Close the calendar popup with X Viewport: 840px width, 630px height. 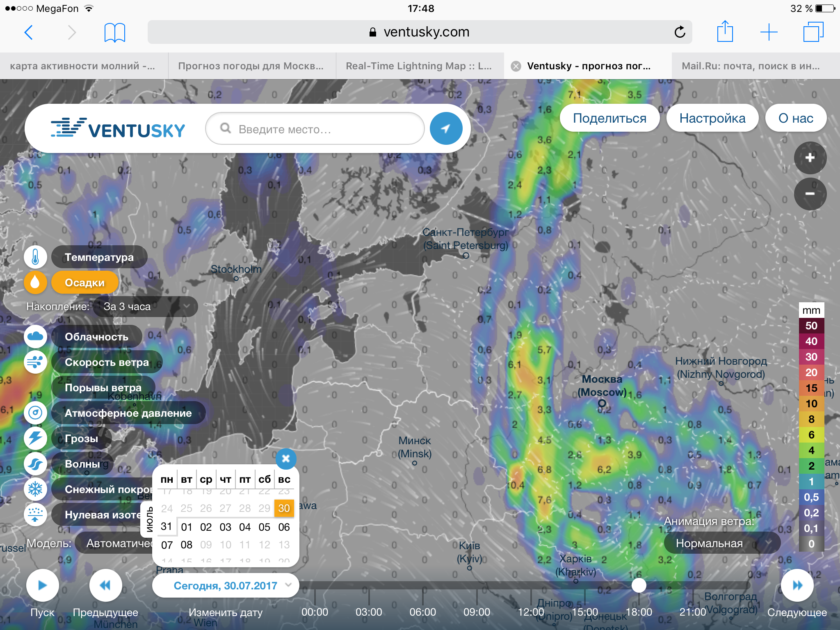click(x=286, y=459)
